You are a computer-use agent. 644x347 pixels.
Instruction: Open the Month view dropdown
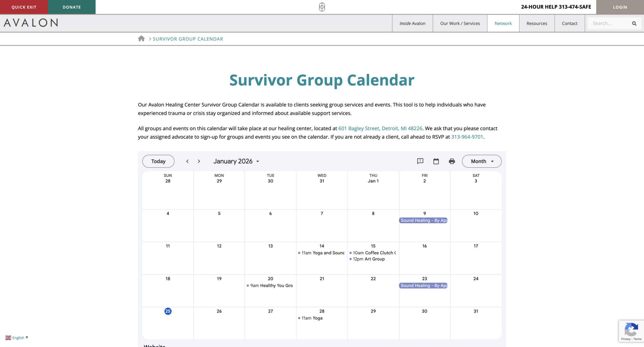click(481, 161)
